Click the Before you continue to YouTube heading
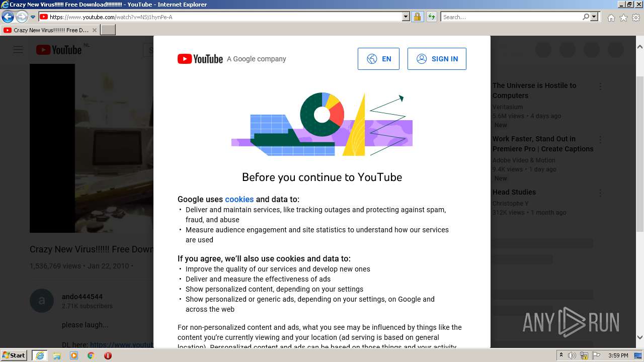This screenshot has height=362, width=644. (322, 177)
